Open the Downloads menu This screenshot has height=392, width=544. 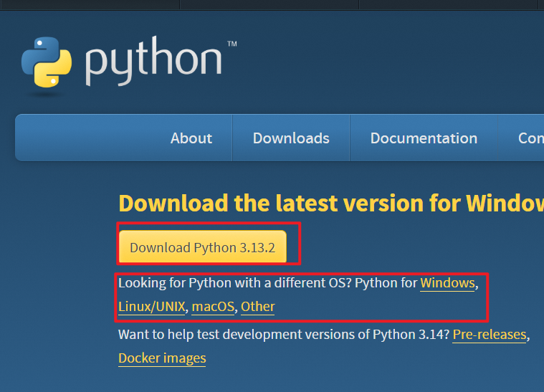click(x=291, y=138)
